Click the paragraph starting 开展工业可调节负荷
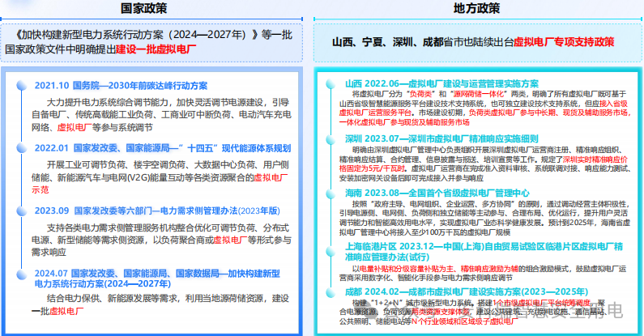644x336 pixels. (160, 177)
